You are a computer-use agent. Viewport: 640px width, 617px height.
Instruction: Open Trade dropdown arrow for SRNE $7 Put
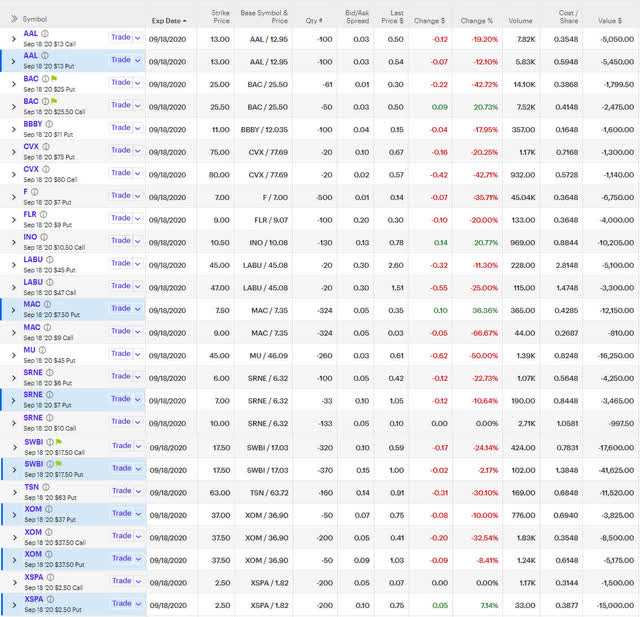pyautogui.click(x=138, y=399)
